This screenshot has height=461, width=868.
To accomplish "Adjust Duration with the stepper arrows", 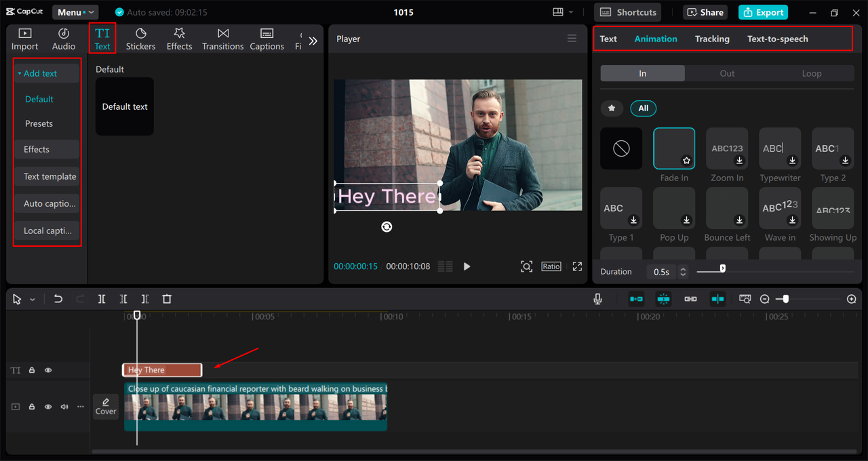I will point(683,272).
